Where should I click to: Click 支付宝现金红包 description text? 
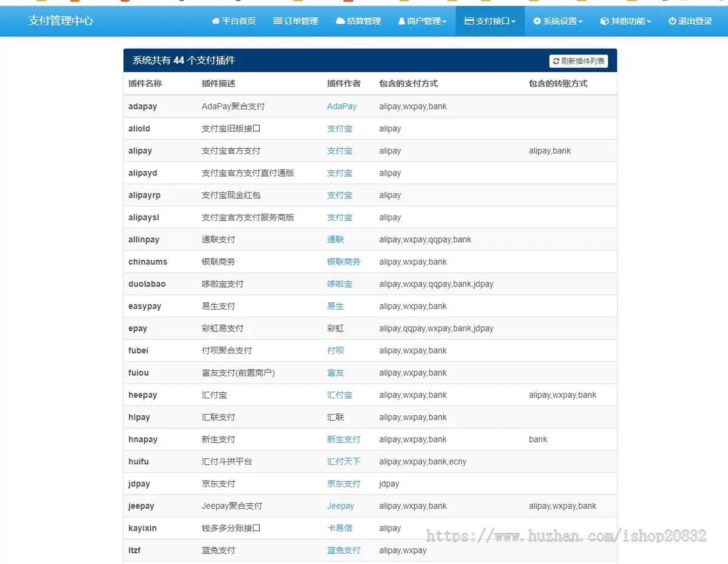[231, 195]
